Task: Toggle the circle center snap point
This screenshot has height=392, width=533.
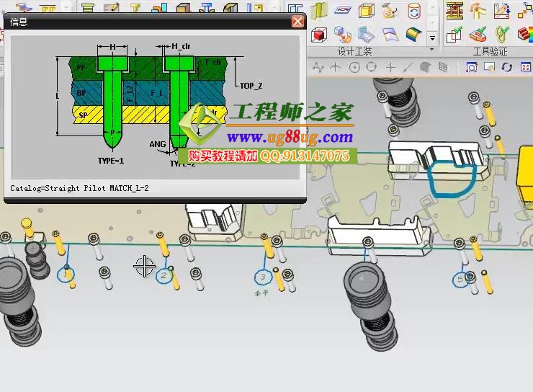Action: 354,67
